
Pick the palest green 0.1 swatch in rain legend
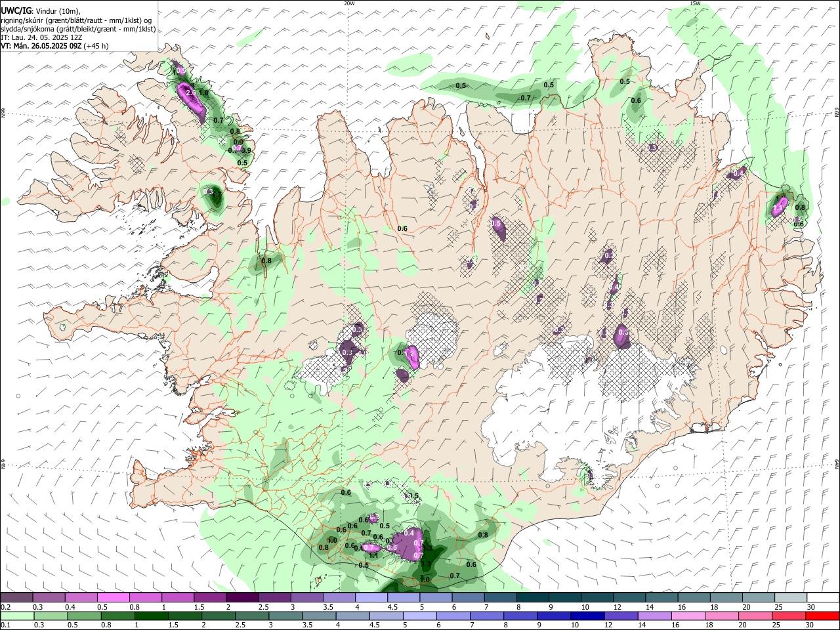(x=17, y=616)
